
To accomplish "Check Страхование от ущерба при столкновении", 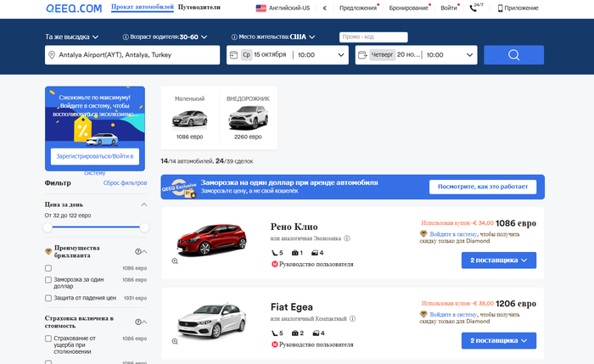I will tap(48, 339).
